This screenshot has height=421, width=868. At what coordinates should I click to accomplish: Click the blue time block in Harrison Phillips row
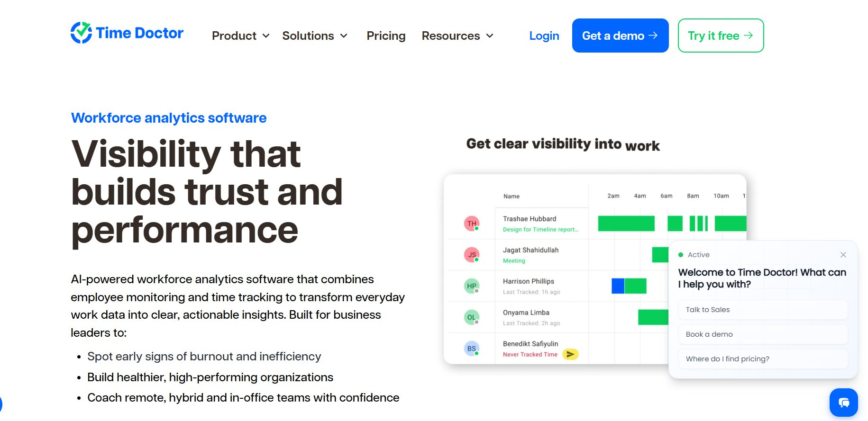[618, 286]
